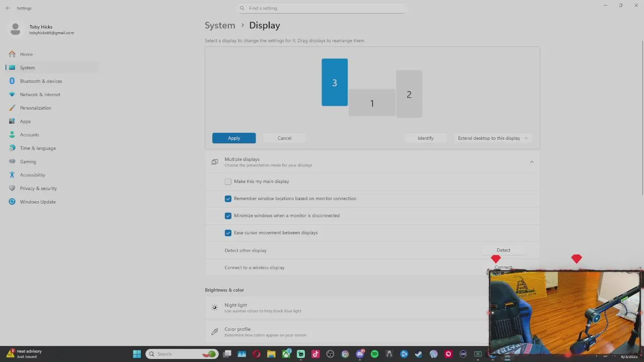The image size is (644, 362).
Task: Open System settings in the sidebar
Action: pos(52,67)
